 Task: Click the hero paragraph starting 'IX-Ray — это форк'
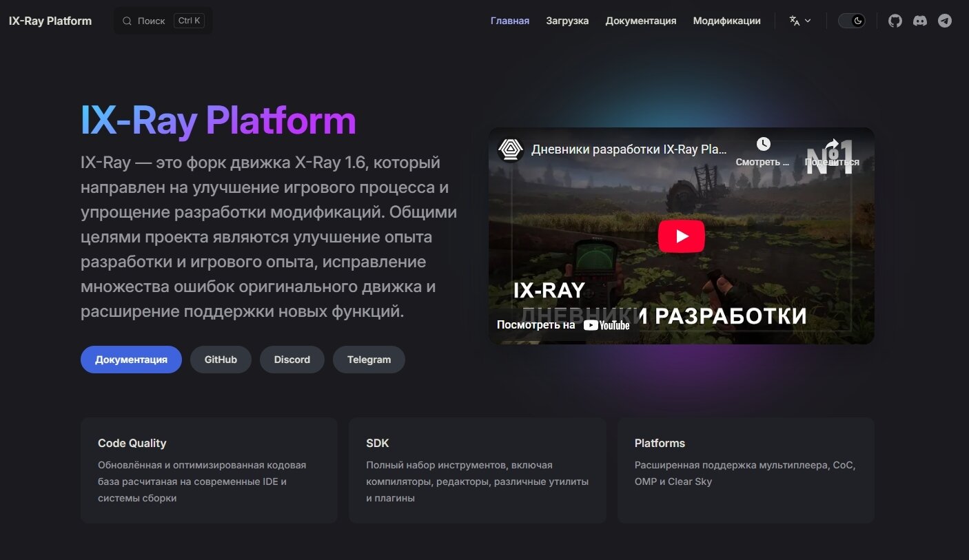(x=269, y=237)
